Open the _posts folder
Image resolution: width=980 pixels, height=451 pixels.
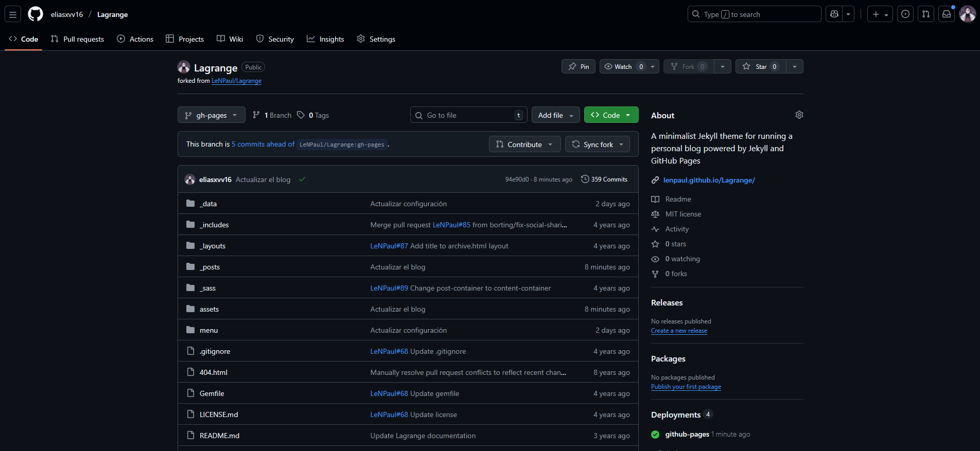[x=210, y=267]
